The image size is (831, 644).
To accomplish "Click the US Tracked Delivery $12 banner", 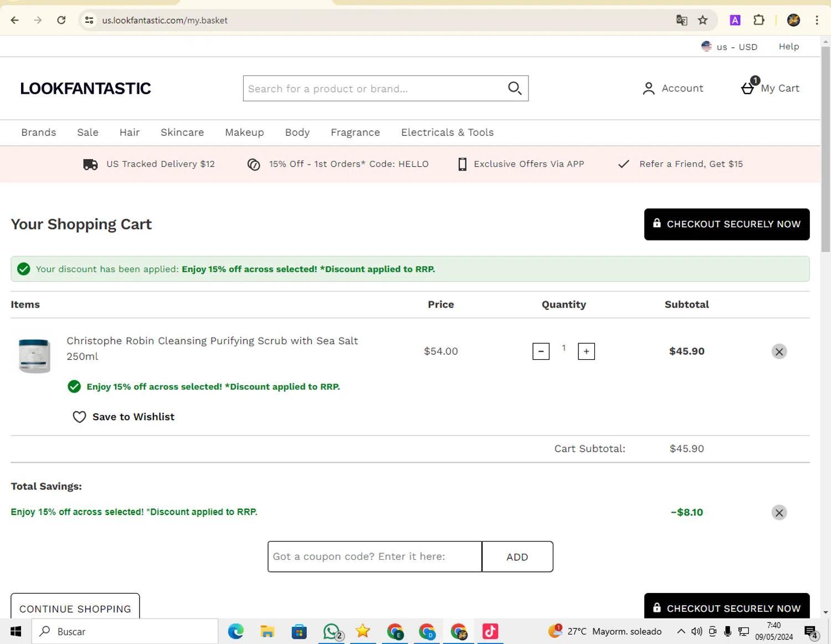I will click(148, 164).
